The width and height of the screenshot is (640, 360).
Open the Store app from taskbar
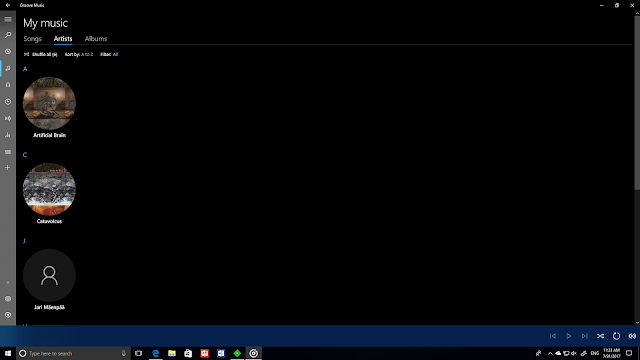coord(188,353)
